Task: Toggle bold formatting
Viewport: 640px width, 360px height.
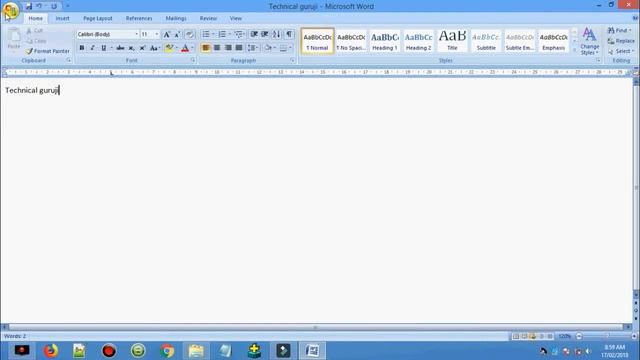Action: [82, 48]
